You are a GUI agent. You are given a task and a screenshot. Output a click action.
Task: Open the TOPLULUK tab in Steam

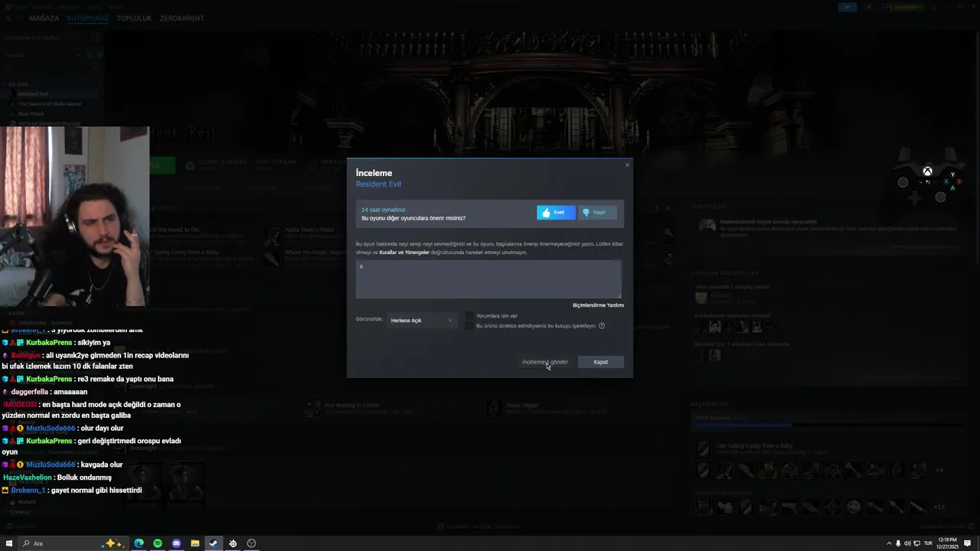point(134,18)
